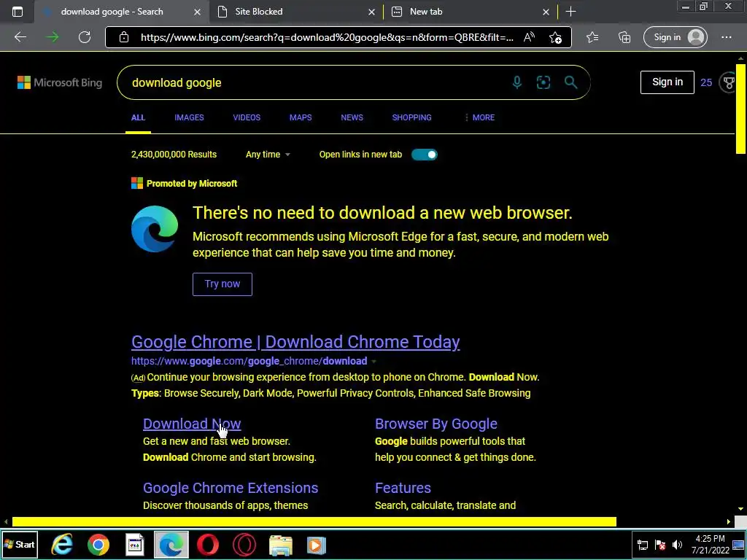The height and width of the screenshot is (560, 747).
Task: Open Google Chrome Extensions link
Action: click(231, 488)
